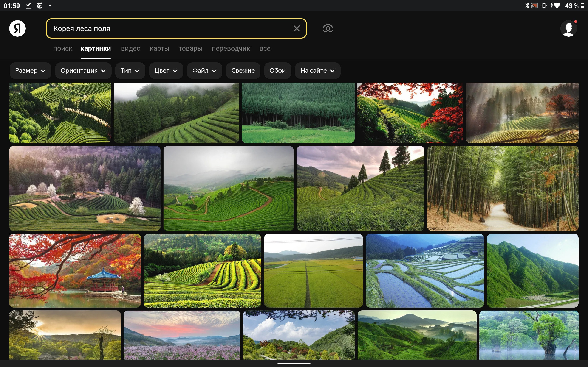Switch to the видео tab
Screen dimensions: 588x367
[x=131, y=49]
